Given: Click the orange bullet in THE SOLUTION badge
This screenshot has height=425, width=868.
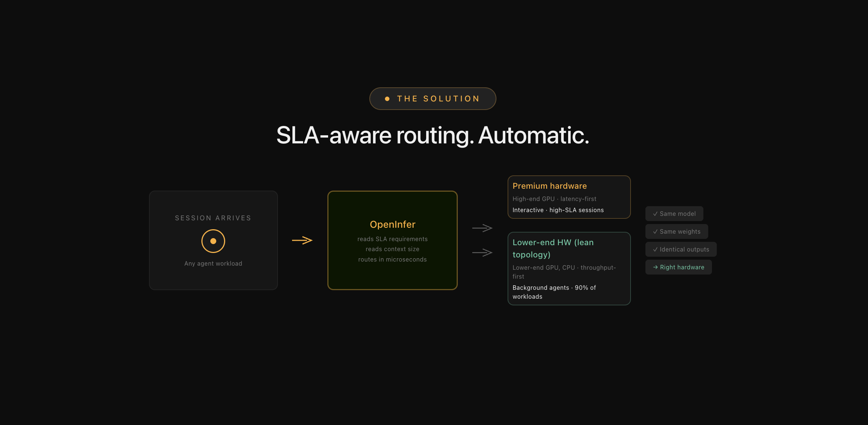Looking at the screenshot, I should pyautogui.click(x=386, y=98).
